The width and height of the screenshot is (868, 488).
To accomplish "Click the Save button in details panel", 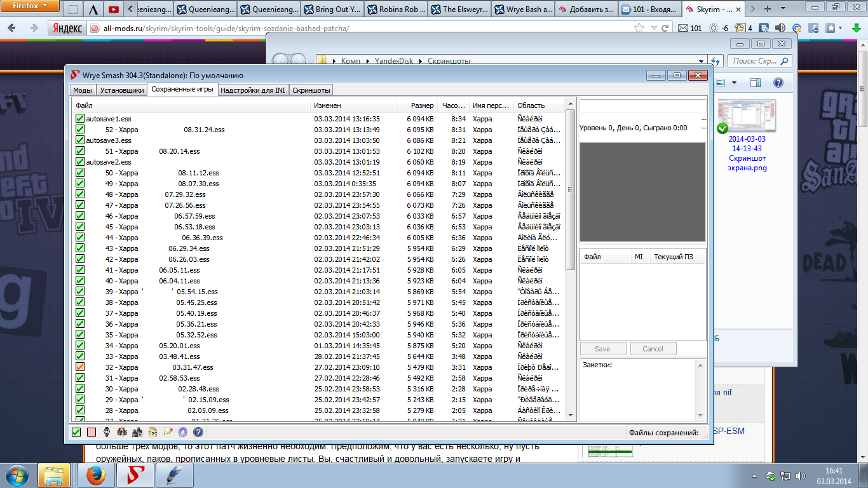I will point(602,349).
